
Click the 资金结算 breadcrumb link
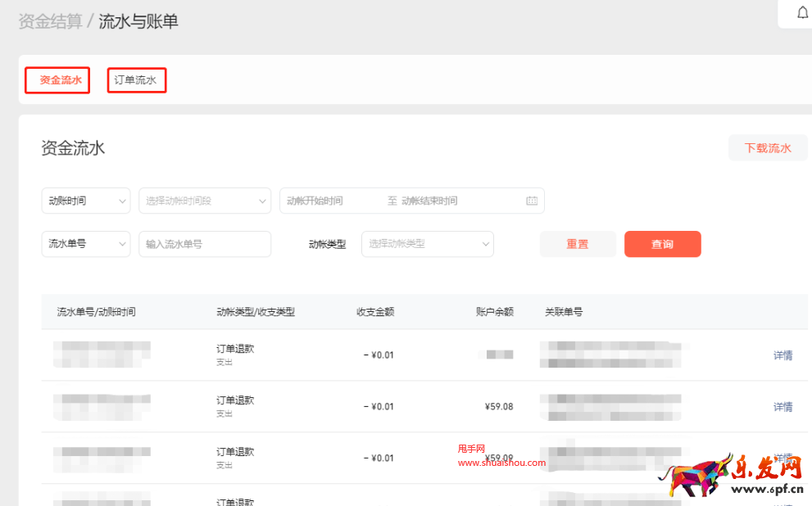(x=49, y=22)
